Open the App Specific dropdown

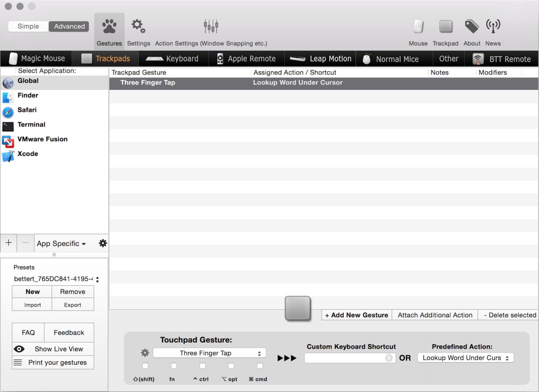[61, 243]
